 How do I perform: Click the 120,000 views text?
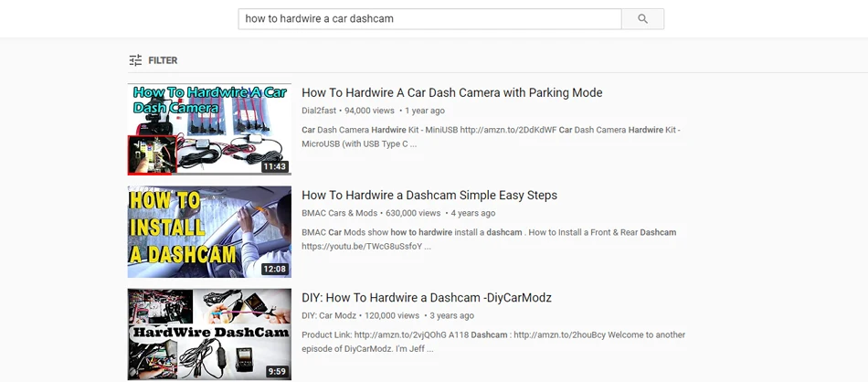(x=392, y=315)
